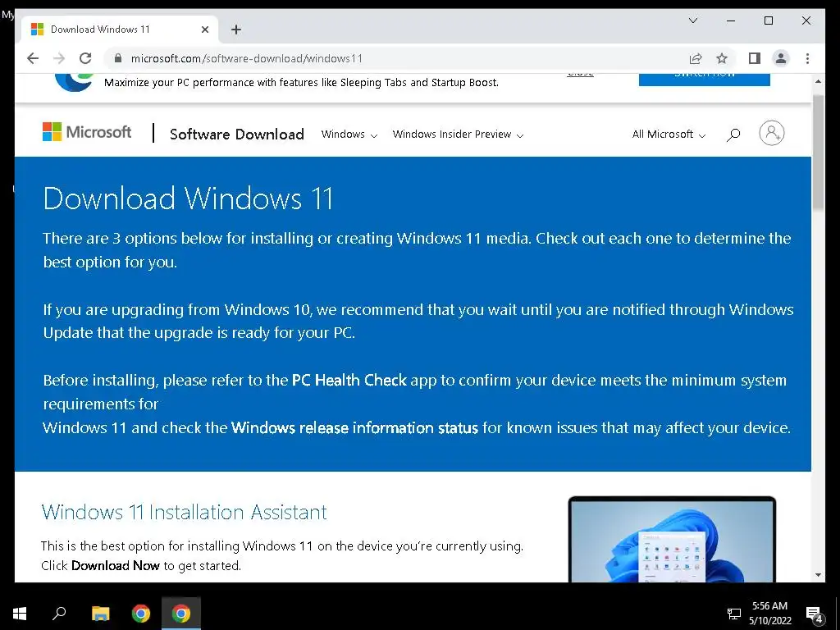Open the Windows Start menu

20,614
